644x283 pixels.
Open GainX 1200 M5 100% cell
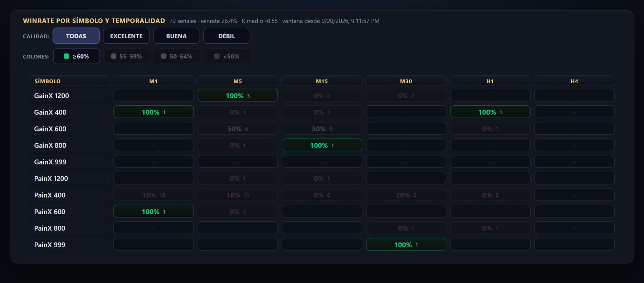[238, 95]
